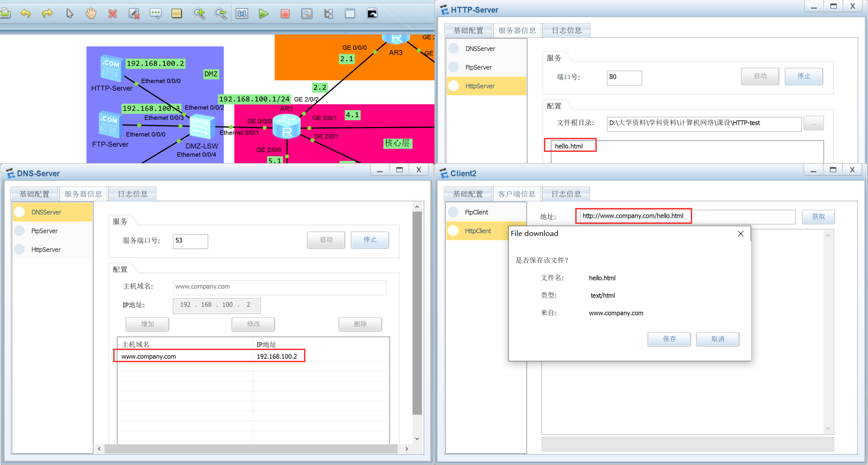The image size is (868, 465).
Task: Select the AR1 router icon
Action: coord(286,126)
